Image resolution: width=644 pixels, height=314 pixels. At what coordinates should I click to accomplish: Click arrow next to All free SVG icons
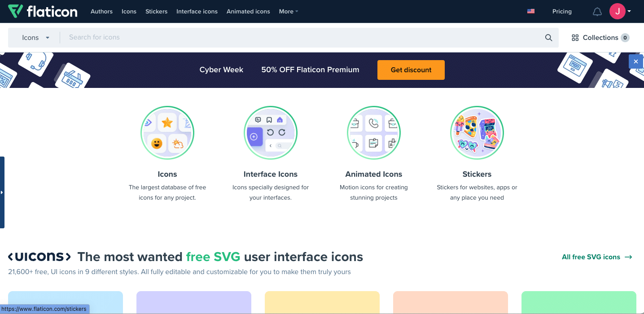pos(628,257)
